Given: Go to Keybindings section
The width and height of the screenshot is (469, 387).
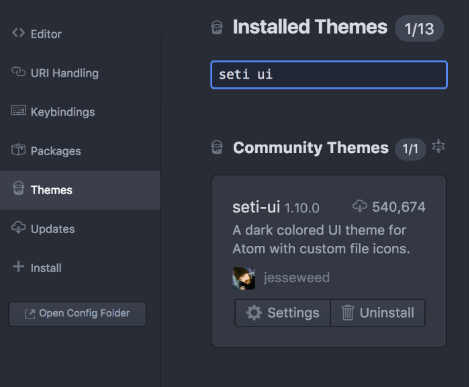Looking at the screenshot, I should pyautogui.click(x=80, y=112).
